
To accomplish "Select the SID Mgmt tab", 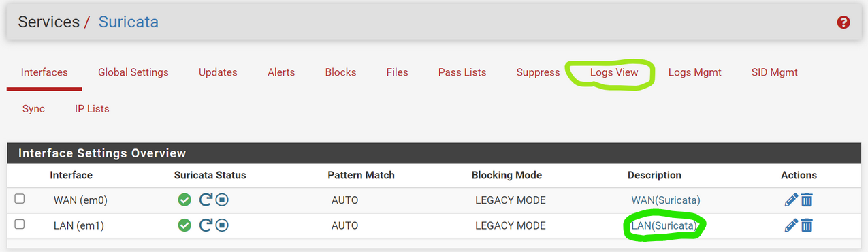I will 775,72.
